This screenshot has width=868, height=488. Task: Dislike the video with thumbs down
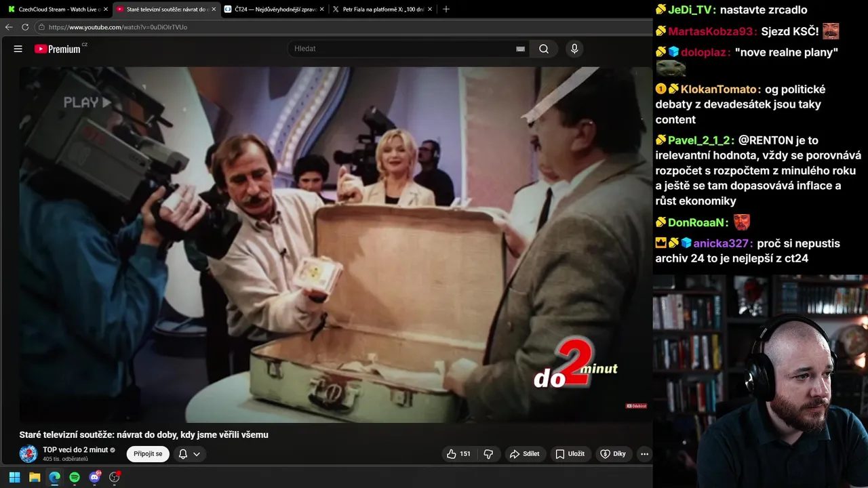[x=488, y=454]
